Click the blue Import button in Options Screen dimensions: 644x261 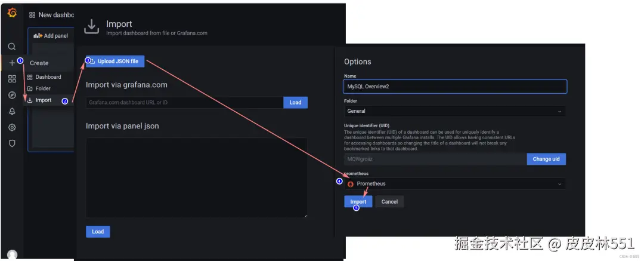358,202
